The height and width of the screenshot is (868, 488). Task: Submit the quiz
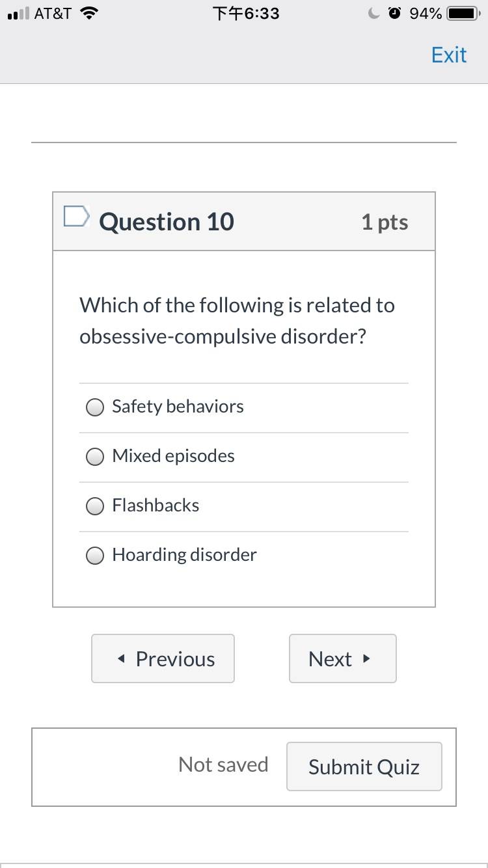click(364, 766)
